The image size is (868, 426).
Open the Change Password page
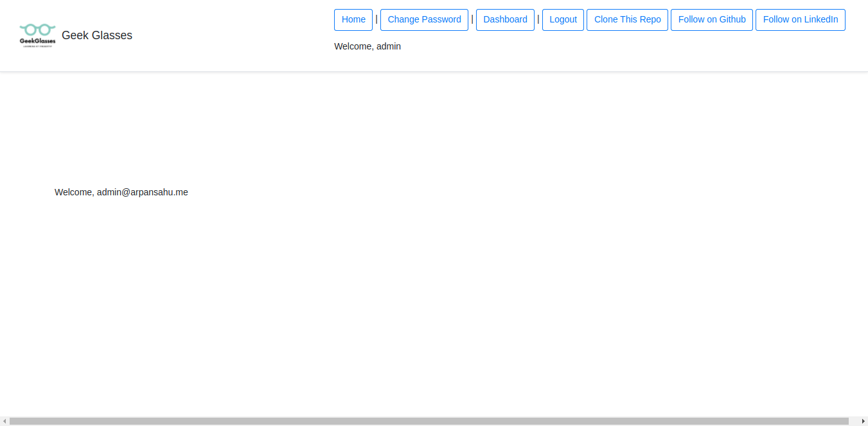(x=424, y=20)
